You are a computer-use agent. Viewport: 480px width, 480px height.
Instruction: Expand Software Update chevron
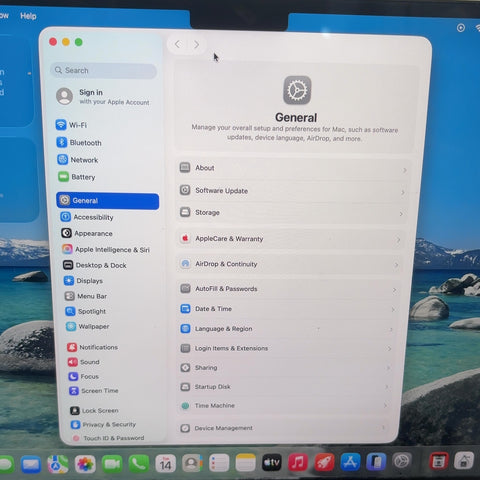click(403, 193)
